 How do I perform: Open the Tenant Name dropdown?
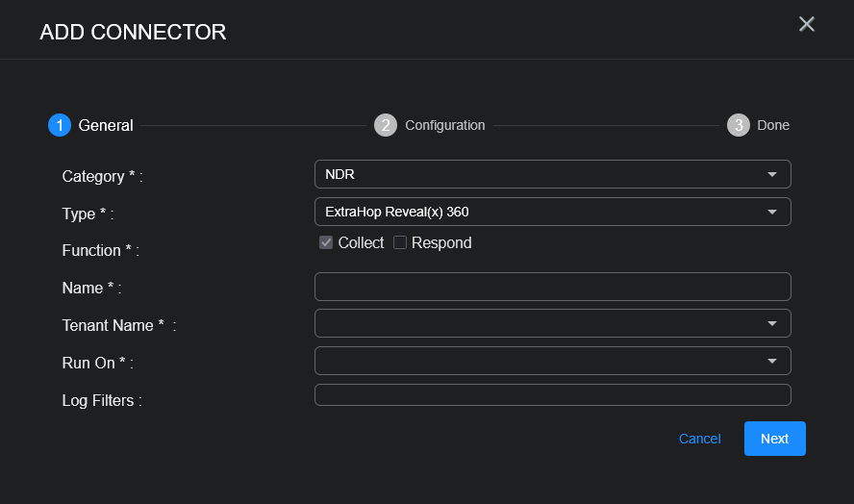coord(552,323)
